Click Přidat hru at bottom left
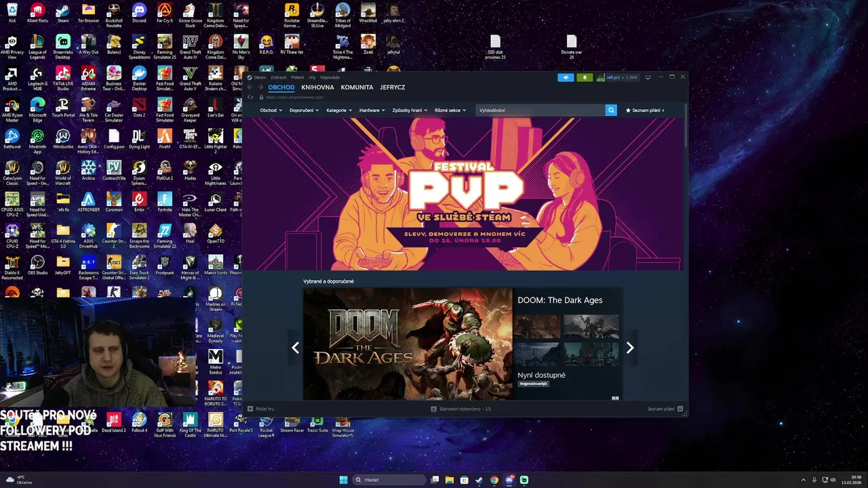The height and width of the screenshot is (488, 868). [x=261, y=409]
